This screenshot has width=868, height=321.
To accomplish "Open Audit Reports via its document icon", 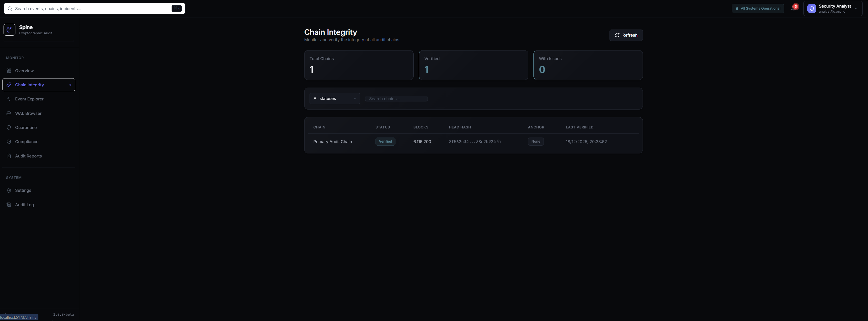I will point(9,156).
